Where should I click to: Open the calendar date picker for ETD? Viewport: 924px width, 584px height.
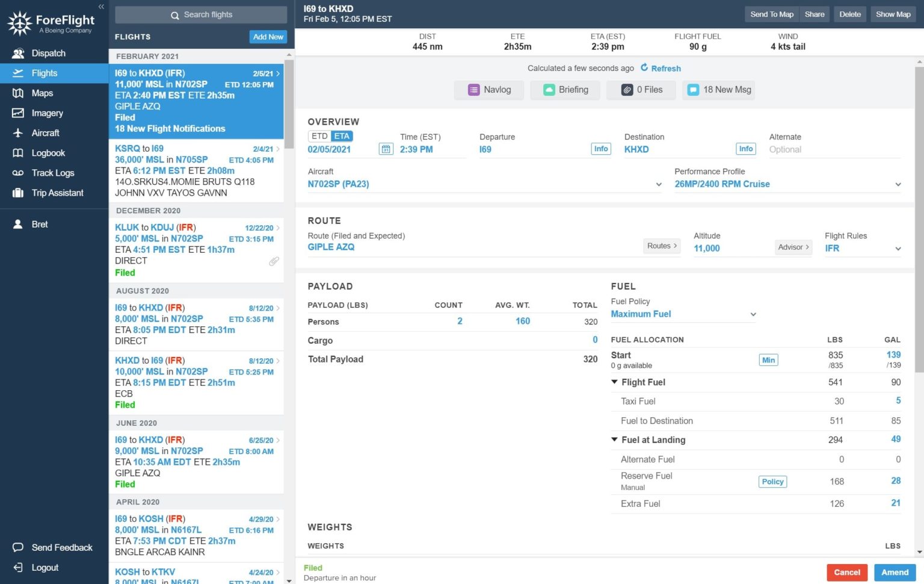pos(386,149)
